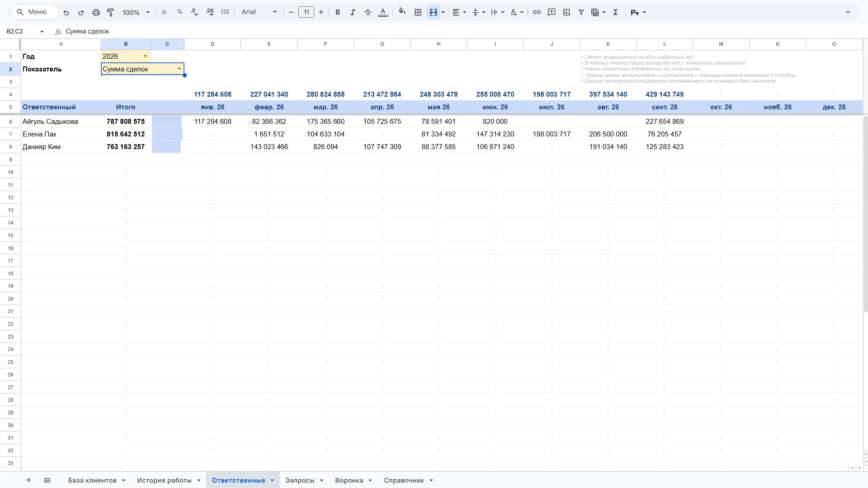Select the Айгуль Садыкова cell

point(61,122)
